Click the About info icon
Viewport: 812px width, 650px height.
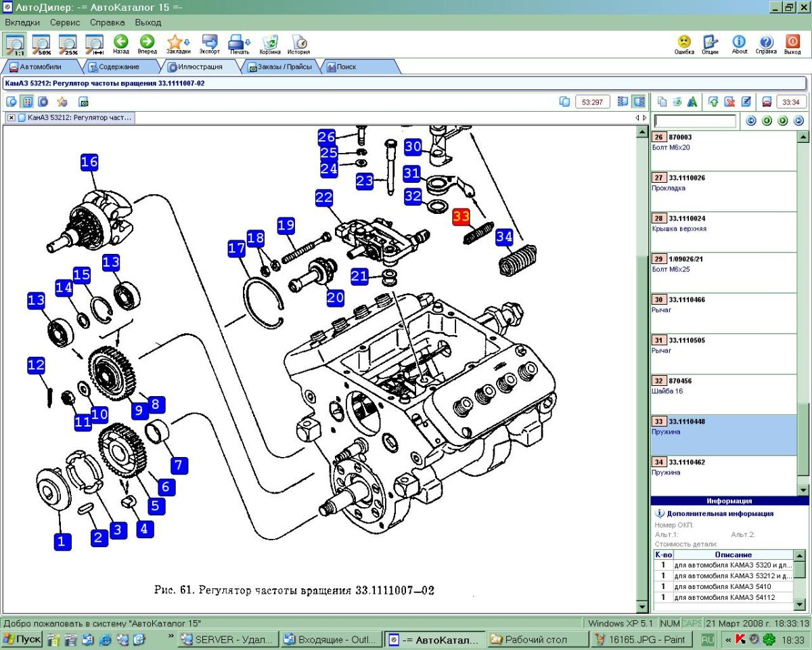click(x=740, y=43)
